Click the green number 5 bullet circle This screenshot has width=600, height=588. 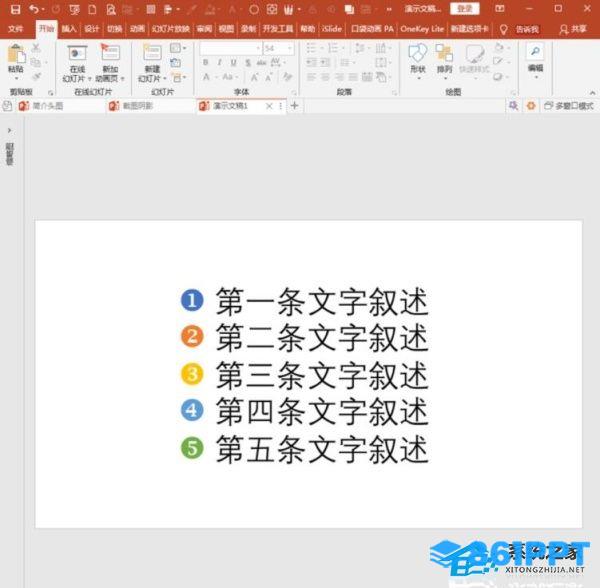click(x=192, y=448)
